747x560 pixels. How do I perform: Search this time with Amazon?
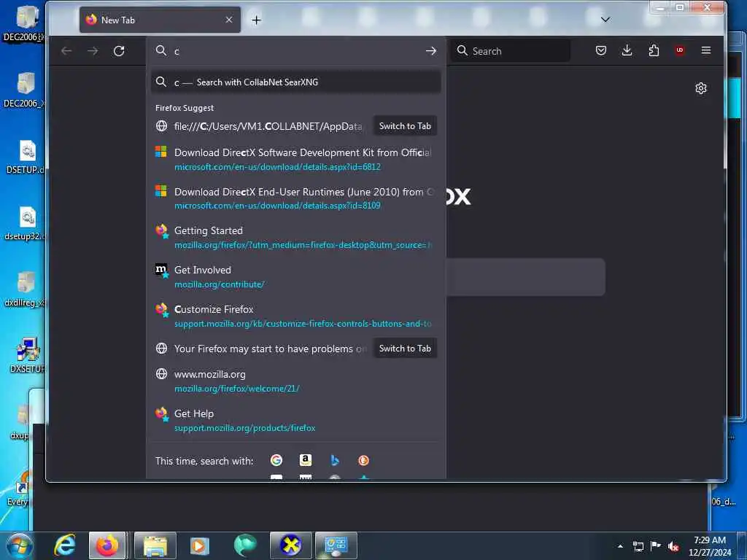coord(306,460)
